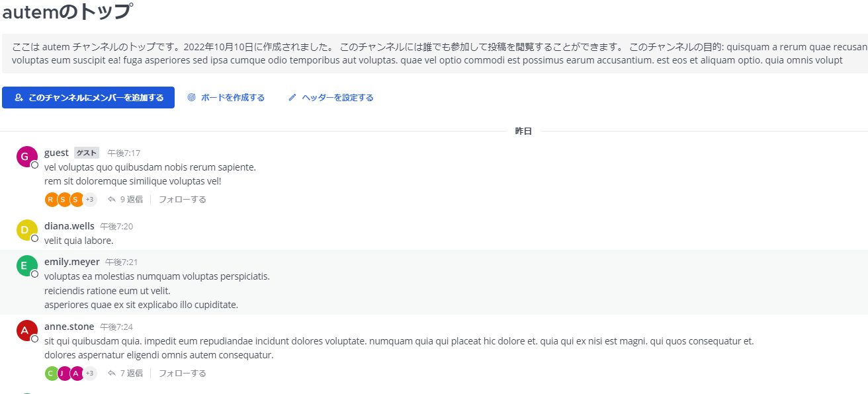Screen dimensions: 868x394
Task: Follow anne.stone's thread
Action: coord(183,374)
